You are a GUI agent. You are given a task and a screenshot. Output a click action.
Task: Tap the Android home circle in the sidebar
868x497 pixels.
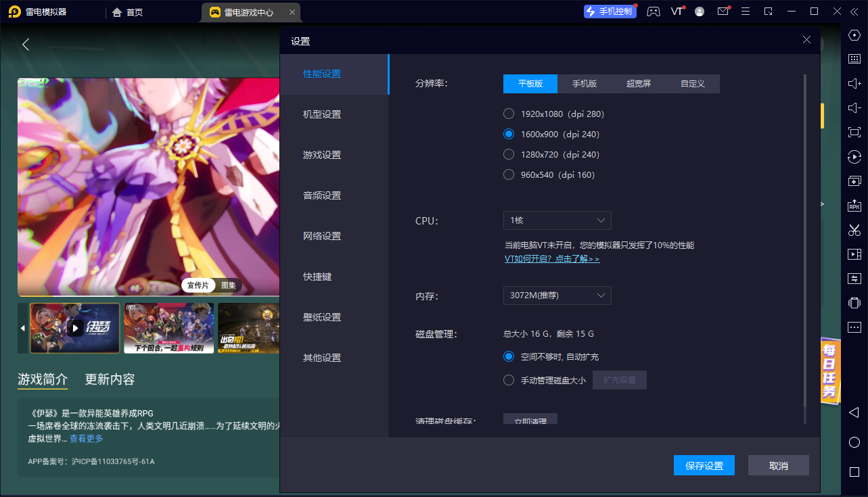coord(854,442)
